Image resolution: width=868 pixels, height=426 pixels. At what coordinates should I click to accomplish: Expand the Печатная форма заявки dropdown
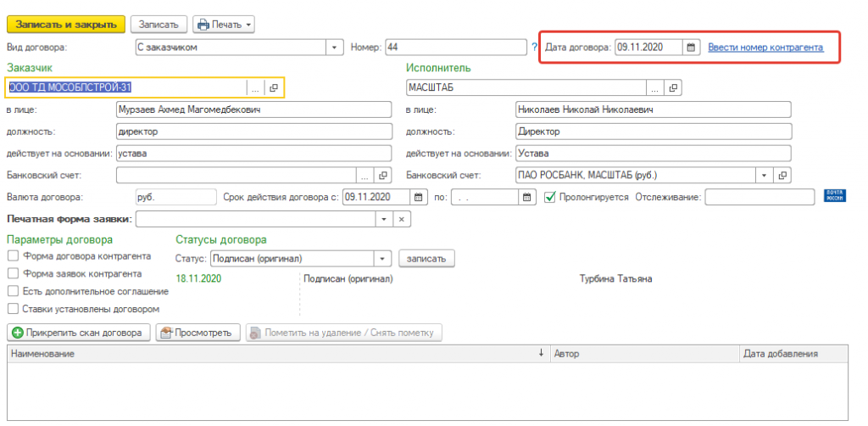(x=384, y=220)
